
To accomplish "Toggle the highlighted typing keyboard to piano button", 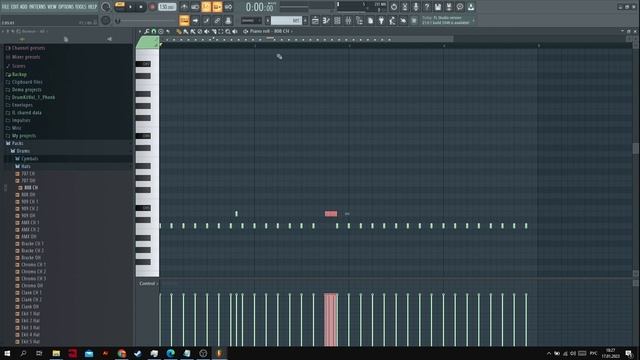I will (x=184, y=20).
